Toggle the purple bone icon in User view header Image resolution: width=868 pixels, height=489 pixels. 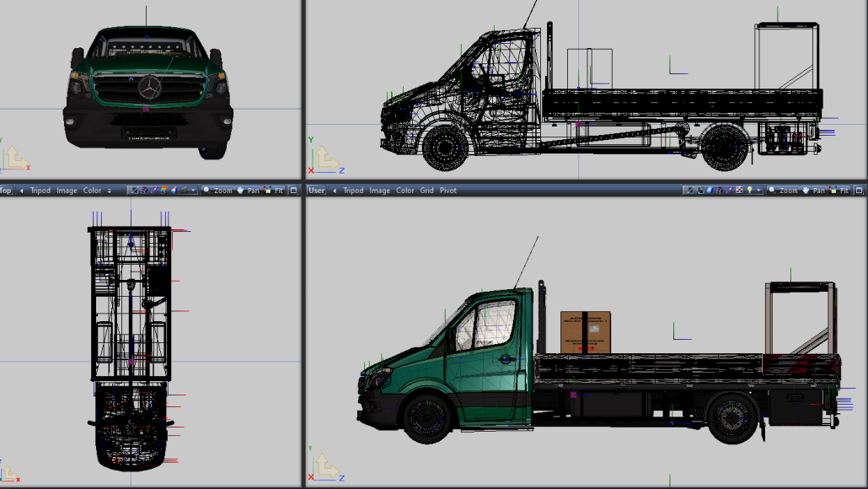coord(730,190)
